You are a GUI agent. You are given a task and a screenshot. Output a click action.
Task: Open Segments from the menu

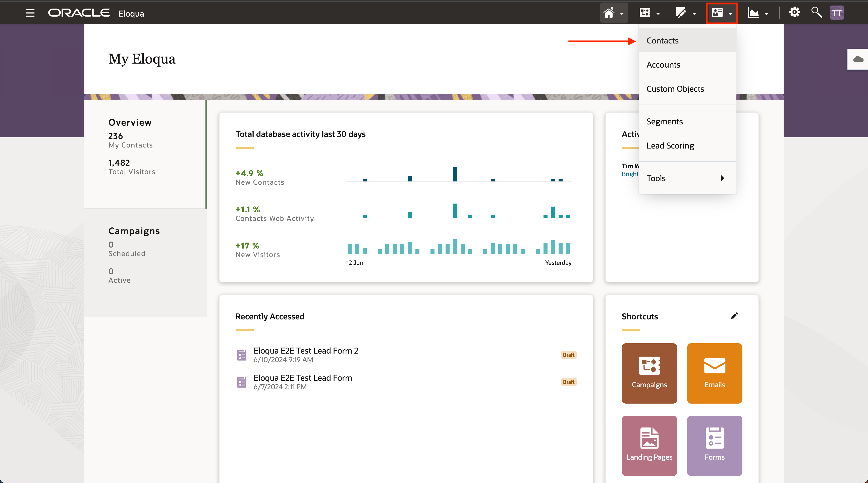pos(664,121)
